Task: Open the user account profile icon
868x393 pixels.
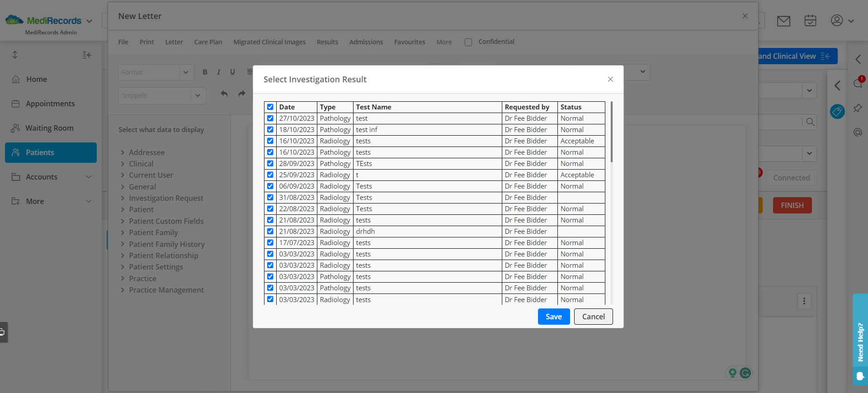Action: click(x=837, y=20)
